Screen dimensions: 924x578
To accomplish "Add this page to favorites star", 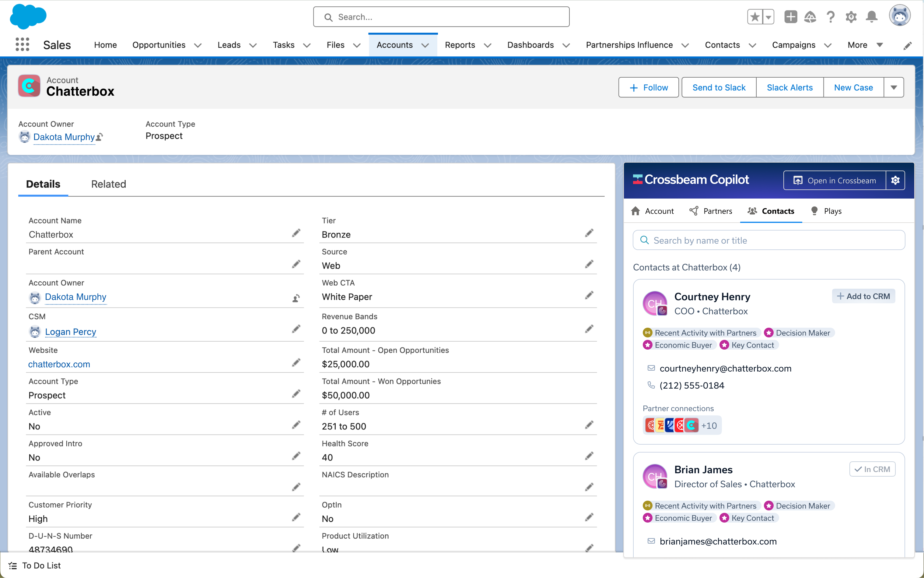I will [x=754, y=17].
